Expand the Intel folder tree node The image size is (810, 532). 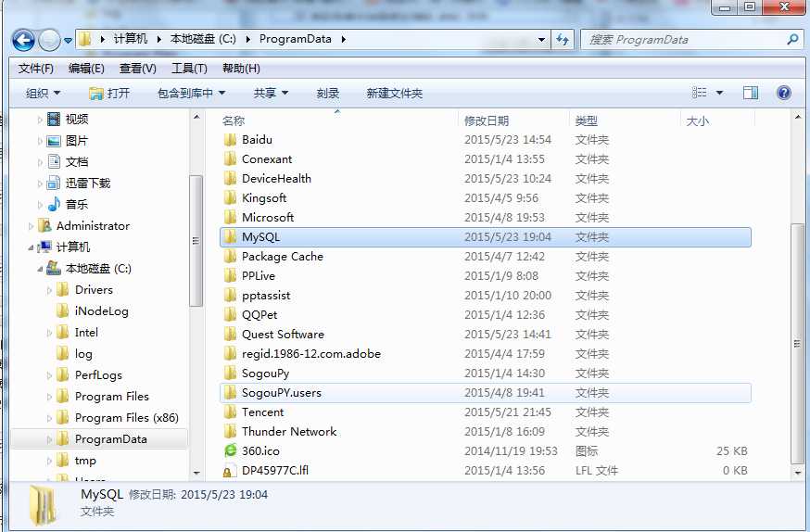tap(50, 333)
